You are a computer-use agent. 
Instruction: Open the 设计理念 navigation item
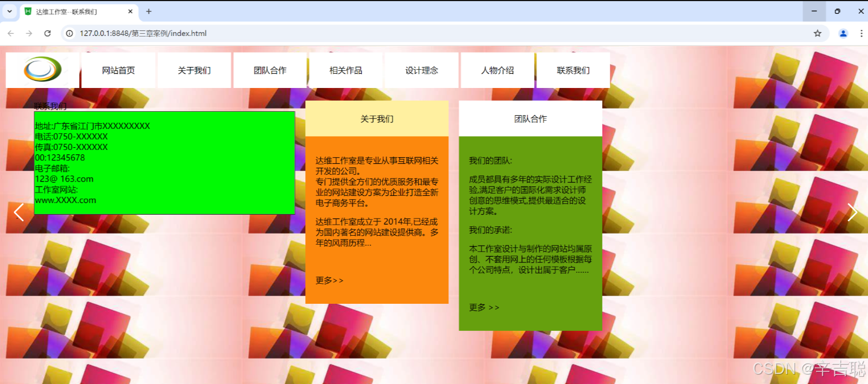click(x=421, y=70)
